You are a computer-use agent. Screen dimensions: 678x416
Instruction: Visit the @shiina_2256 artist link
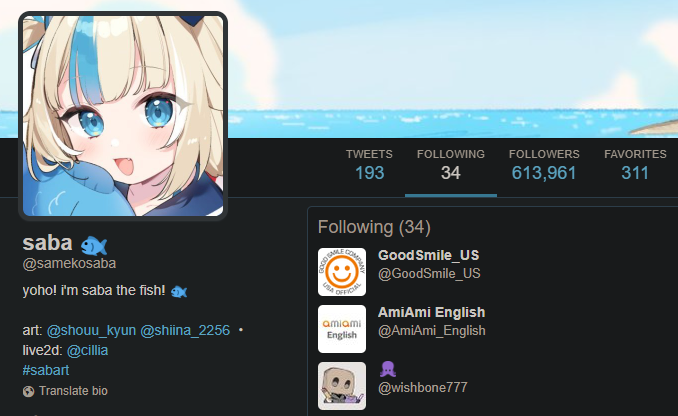(x=185, y=330)
